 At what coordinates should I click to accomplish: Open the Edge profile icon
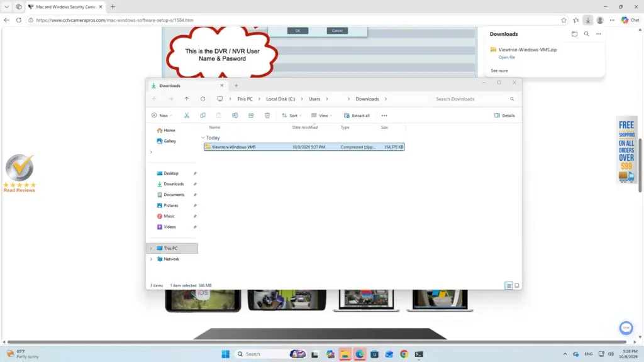(600, 20)
